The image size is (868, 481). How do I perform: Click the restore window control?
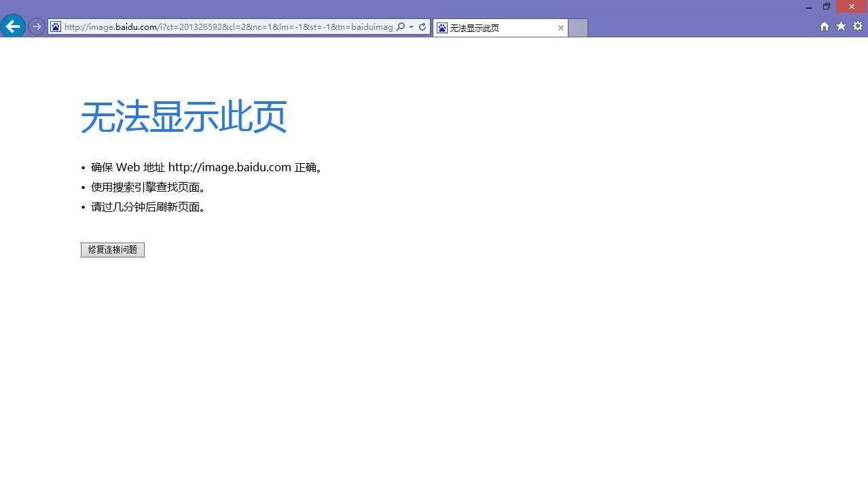point(826,6)
